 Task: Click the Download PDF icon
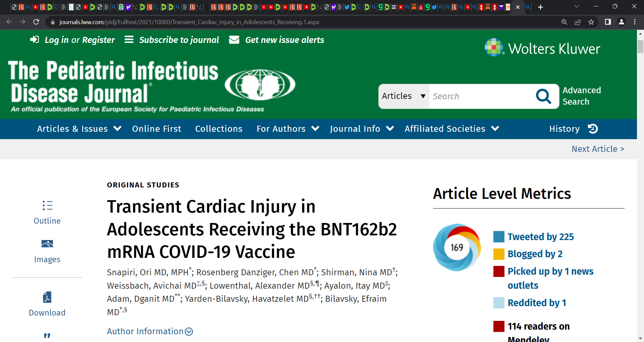pyautogui.click(x=47, y=297)
